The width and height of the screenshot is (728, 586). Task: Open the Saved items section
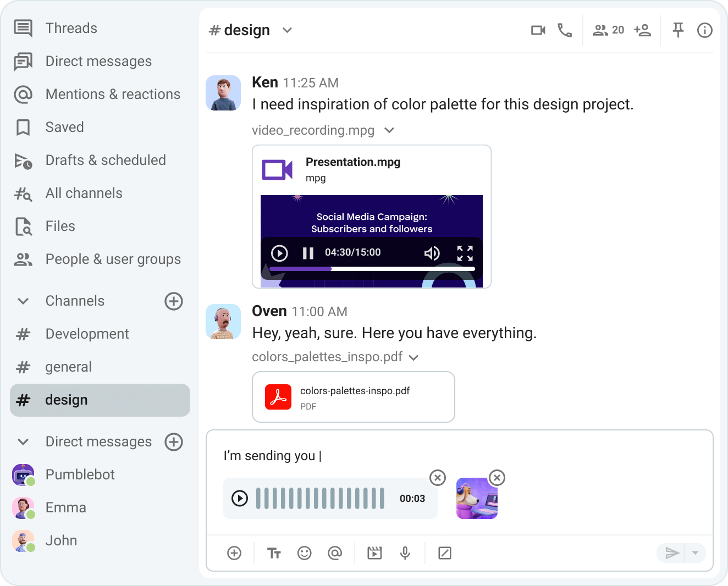click(64, 127)
